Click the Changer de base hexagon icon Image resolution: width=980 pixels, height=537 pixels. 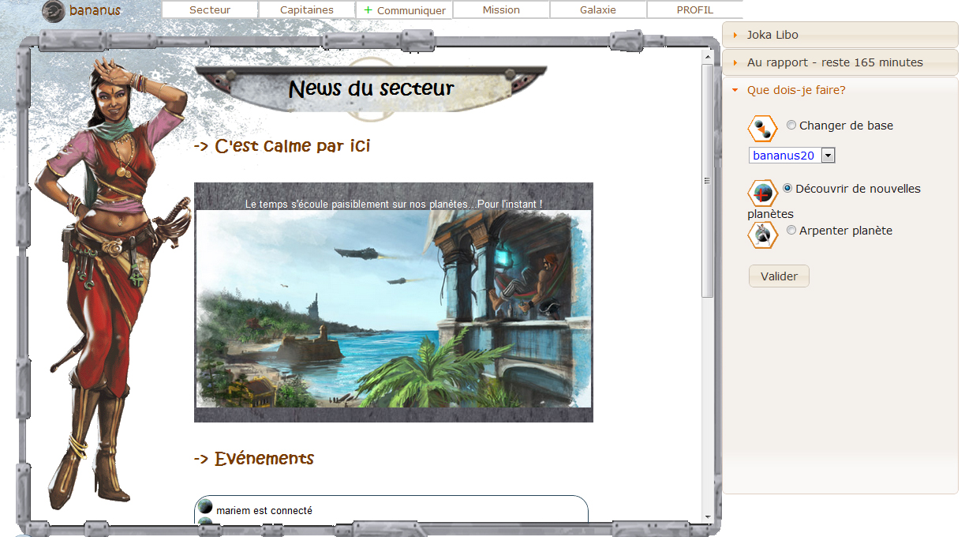coord(762,129)
